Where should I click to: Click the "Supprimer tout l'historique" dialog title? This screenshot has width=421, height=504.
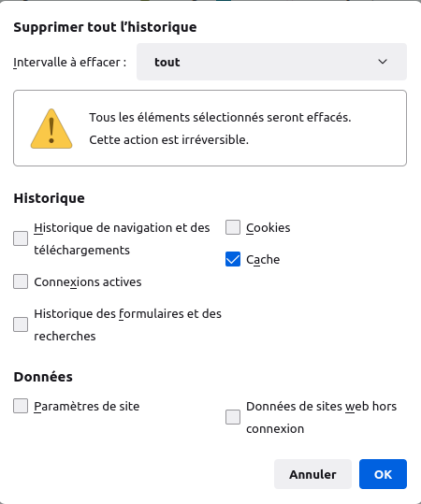tap(105, 27)
